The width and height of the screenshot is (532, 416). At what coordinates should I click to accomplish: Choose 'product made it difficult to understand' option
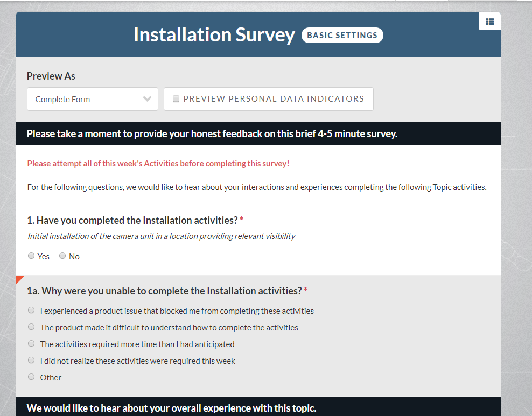coord(31,327)
